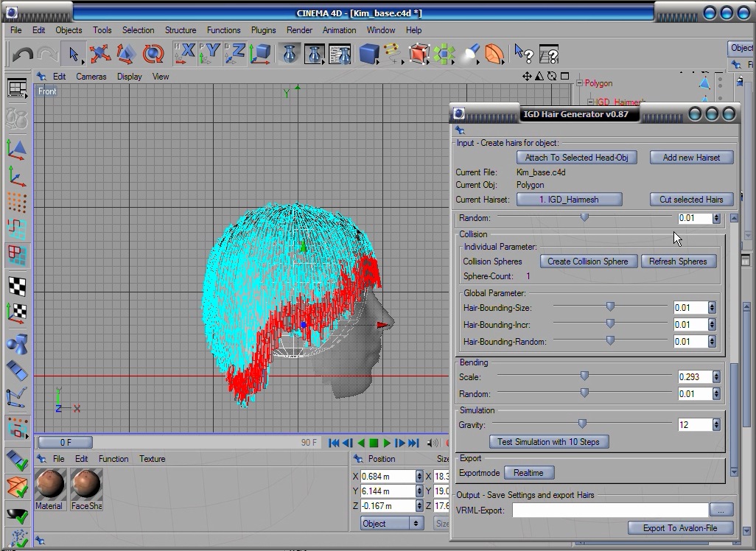
Task: Activate the Rotate tool
Action: [153, 54]
